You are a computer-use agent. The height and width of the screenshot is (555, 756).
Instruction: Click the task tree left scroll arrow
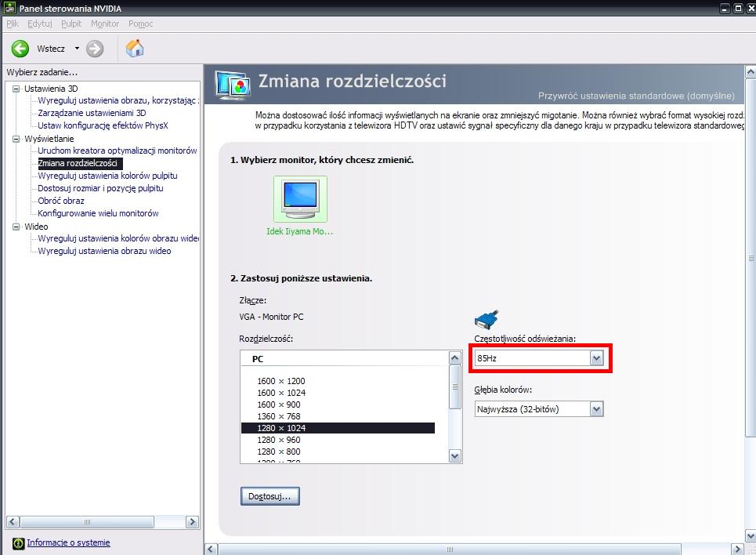point(13,522)
